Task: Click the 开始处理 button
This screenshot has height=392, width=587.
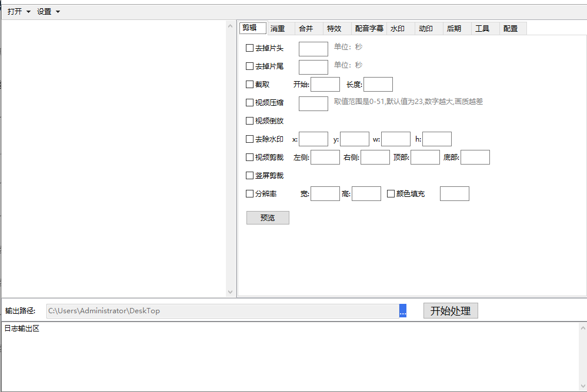Action: click(451, 311)
